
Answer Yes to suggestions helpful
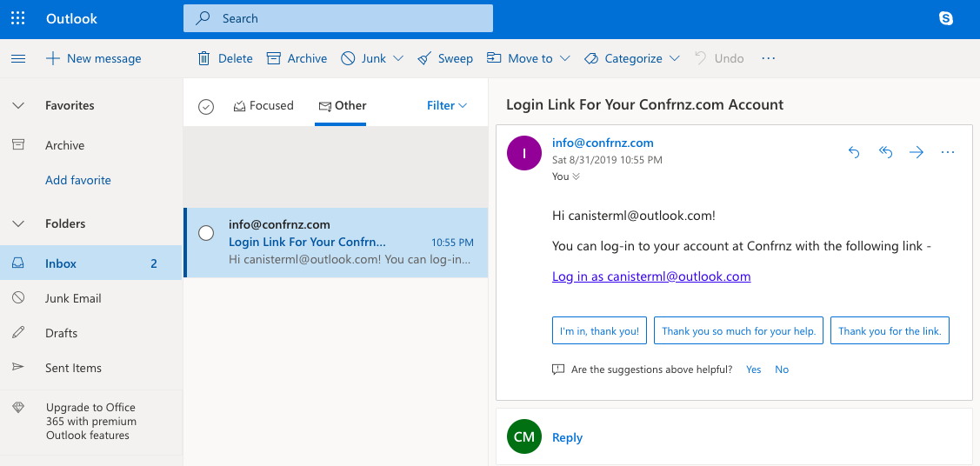pos(754,369)
